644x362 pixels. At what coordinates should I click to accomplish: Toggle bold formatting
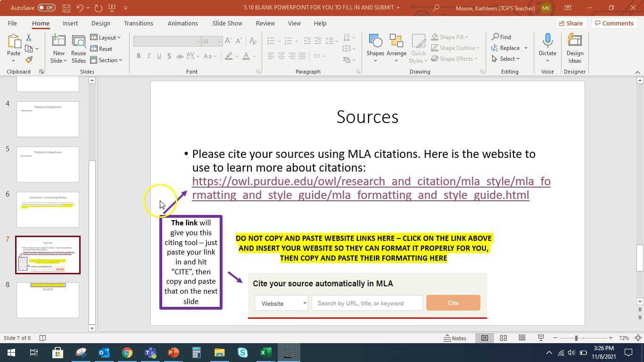click(x=138, y=56)
